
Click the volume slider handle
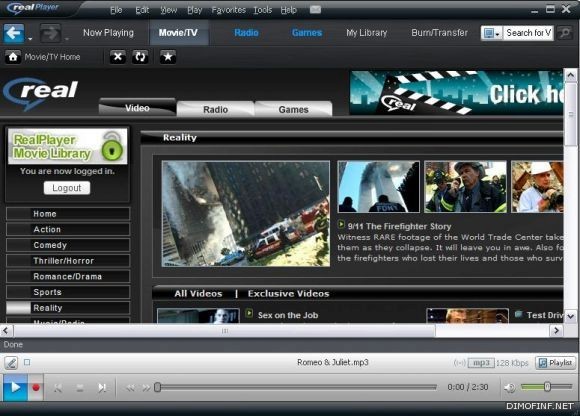click(x=547, y=387)
